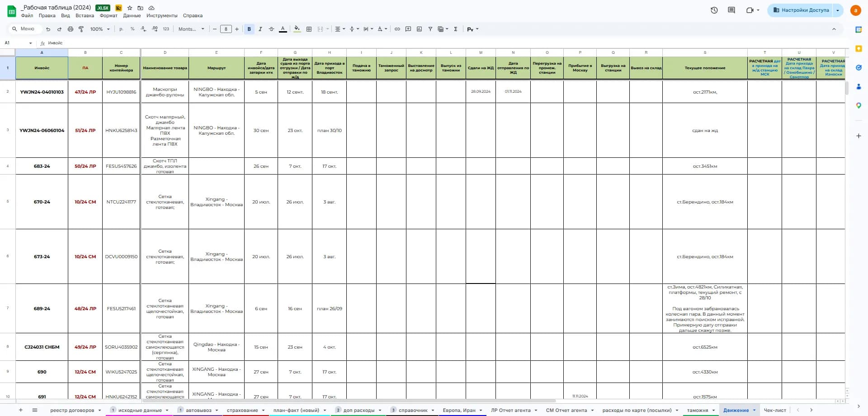This screenshot has height=416, width=868.
Task: Add a new sheet
Action: (20, 410)
